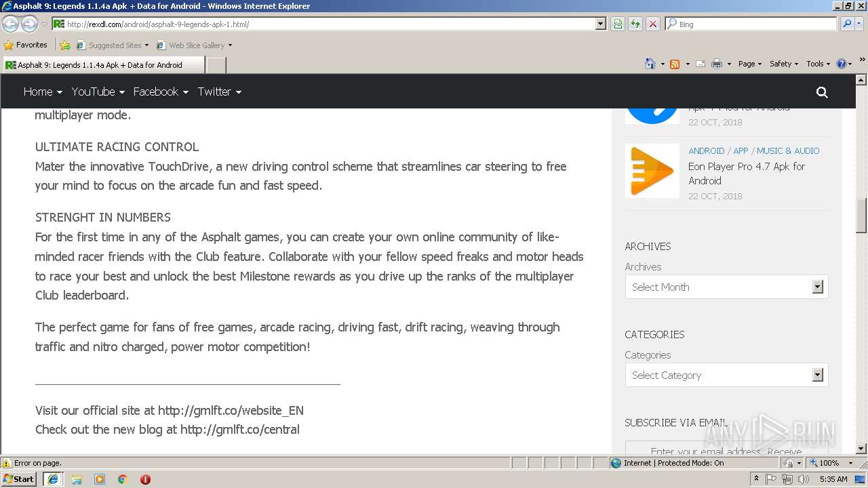The image size is (868, 488).
Task: Expand the Facebook navbar menu
Action: (x=161, y=91)
